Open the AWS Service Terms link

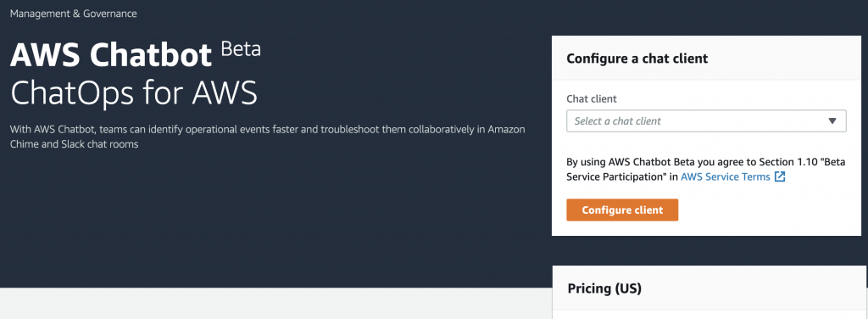(726, 177)
